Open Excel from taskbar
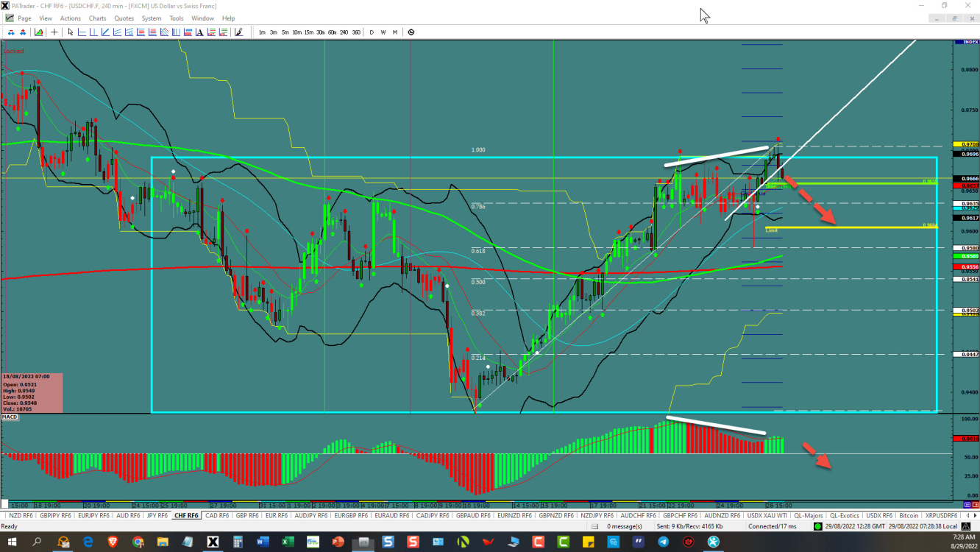 tap(288, 542)
